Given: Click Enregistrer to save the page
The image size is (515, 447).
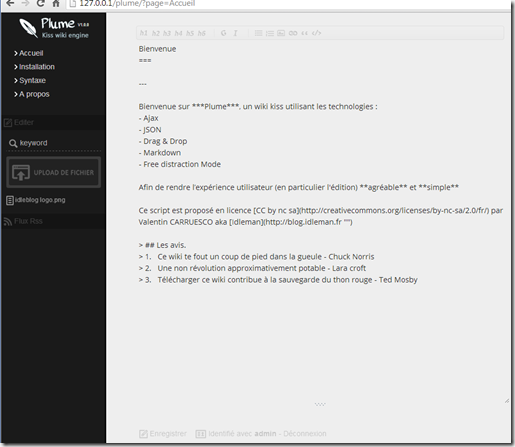Looking at the screenshot, I should [x=163, y=434].
